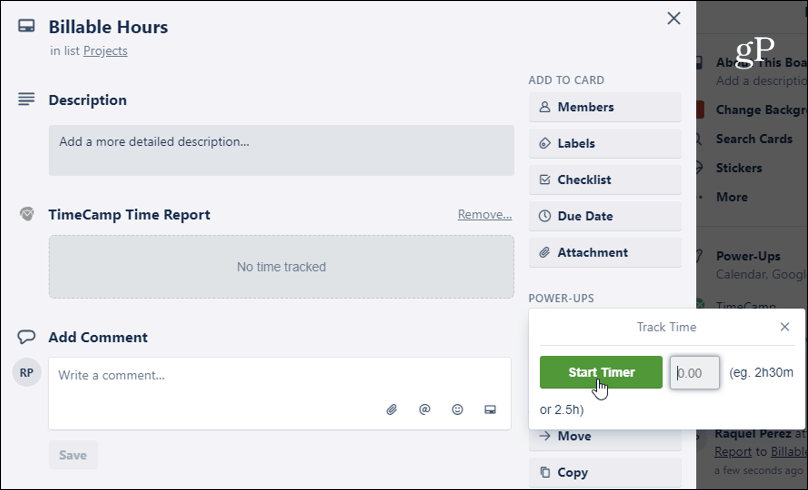Add a Checklist to the card
808x490 pixels.
tap(605, 180)
